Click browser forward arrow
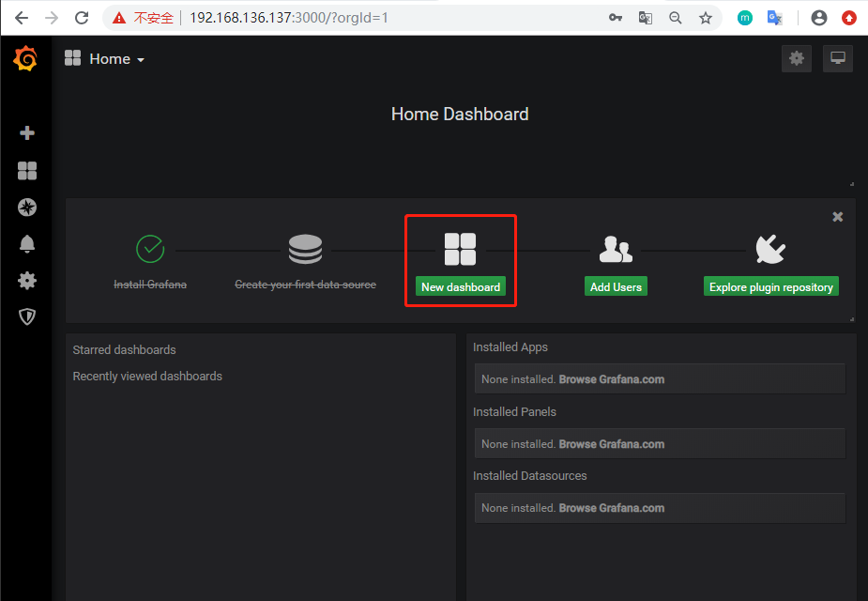 (52, 18)
